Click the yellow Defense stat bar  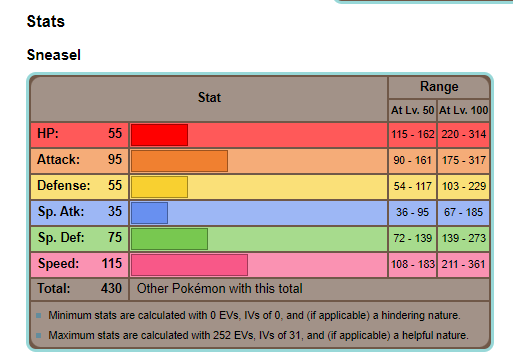(x=159, y=187)
